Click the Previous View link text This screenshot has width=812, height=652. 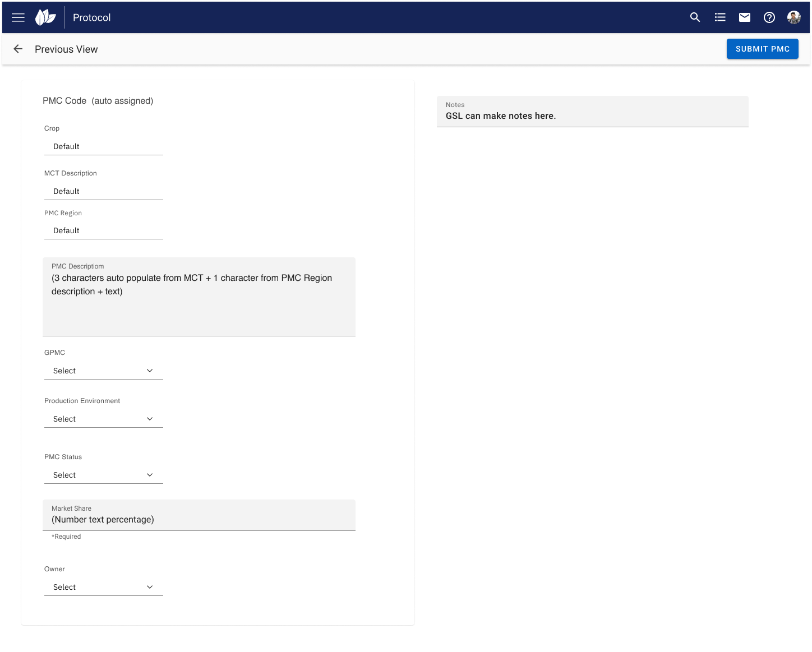click(x=66, y=49)
